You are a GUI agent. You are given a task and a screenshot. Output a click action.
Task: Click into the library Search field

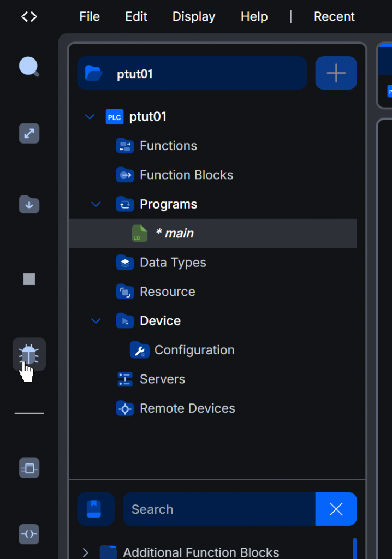(218, 509)
